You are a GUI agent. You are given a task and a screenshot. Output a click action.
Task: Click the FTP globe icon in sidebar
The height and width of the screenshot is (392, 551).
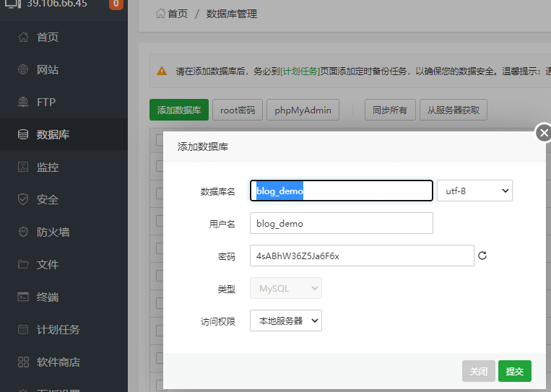pyautogui.click(x=23, y=102)
